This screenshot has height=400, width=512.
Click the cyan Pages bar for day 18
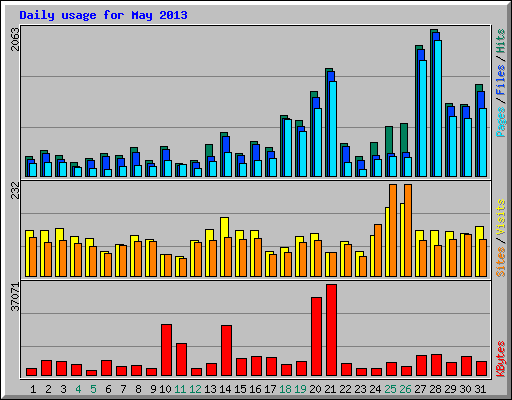tap(288, 148)
